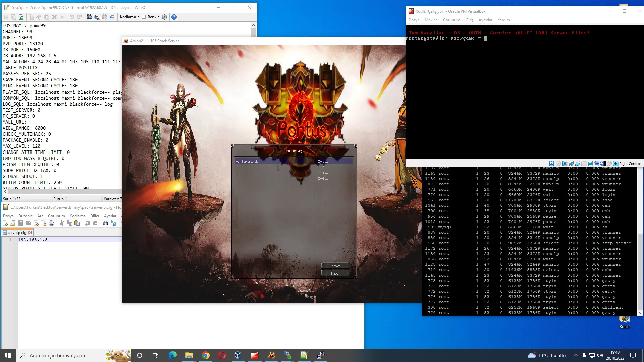Open the Kodlama encoding dropdown in WinSCP editor
This screenshot has width=644, height=362.
coord(129,17)
